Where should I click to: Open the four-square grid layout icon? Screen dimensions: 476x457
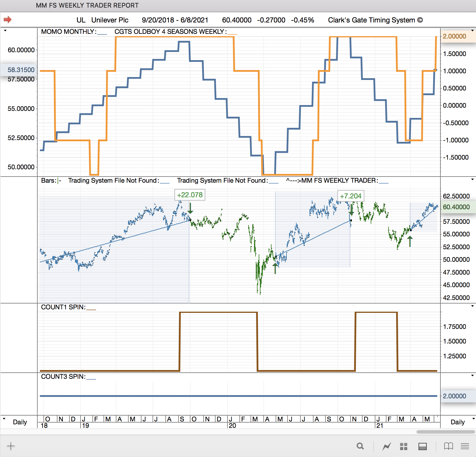[404, 446]
